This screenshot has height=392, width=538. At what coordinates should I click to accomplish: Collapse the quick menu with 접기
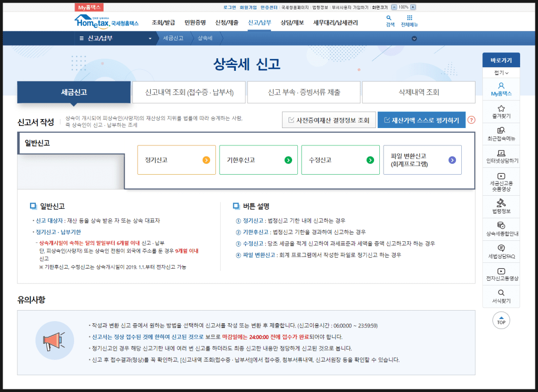pos(501,72)
